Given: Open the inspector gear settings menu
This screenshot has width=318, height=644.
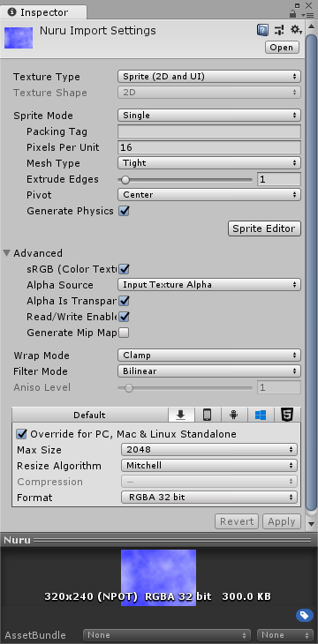Looking at the screenshot, I should pos(296,30).
